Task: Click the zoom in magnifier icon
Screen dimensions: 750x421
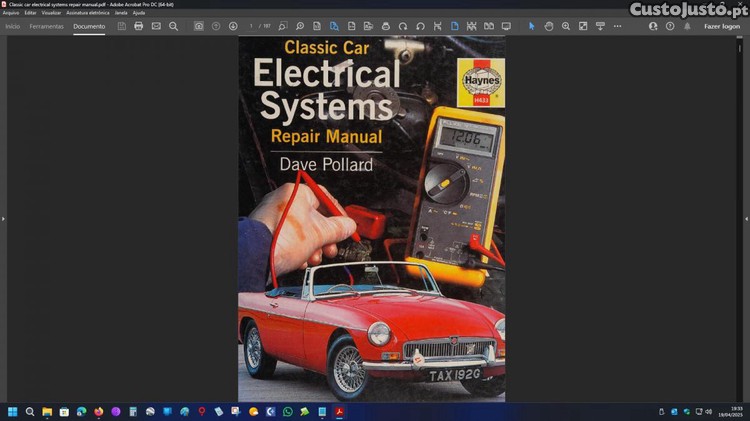Action: (565, 26)
